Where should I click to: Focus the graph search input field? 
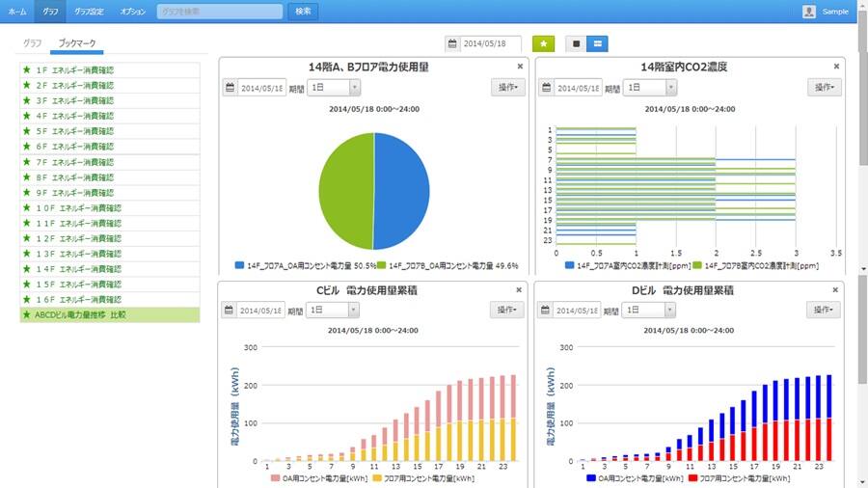tap(220, 11)
